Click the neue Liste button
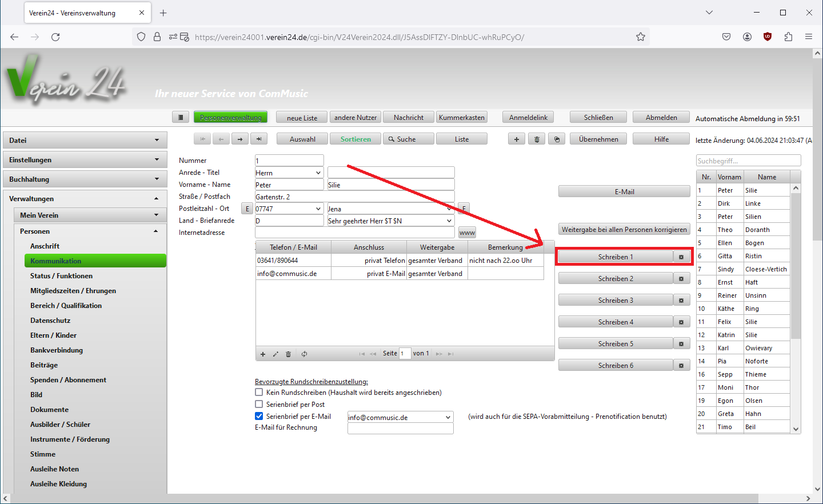 pos(302,118)
